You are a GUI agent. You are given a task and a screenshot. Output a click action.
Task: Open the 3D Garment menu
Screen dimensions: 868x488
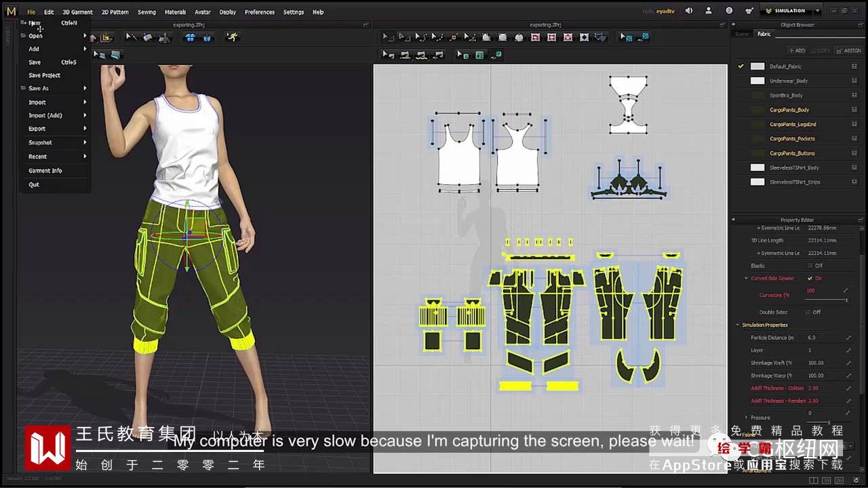point(77,12)
